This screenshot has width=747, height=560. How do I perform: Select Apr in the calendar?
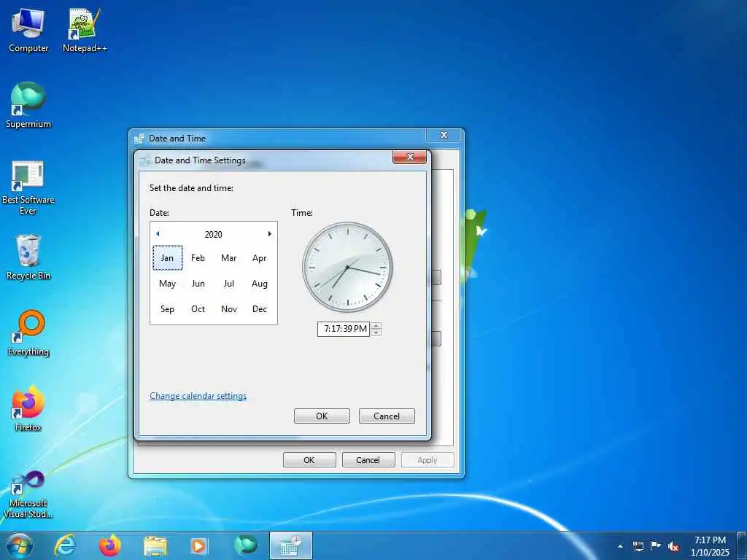pos(260,258)
